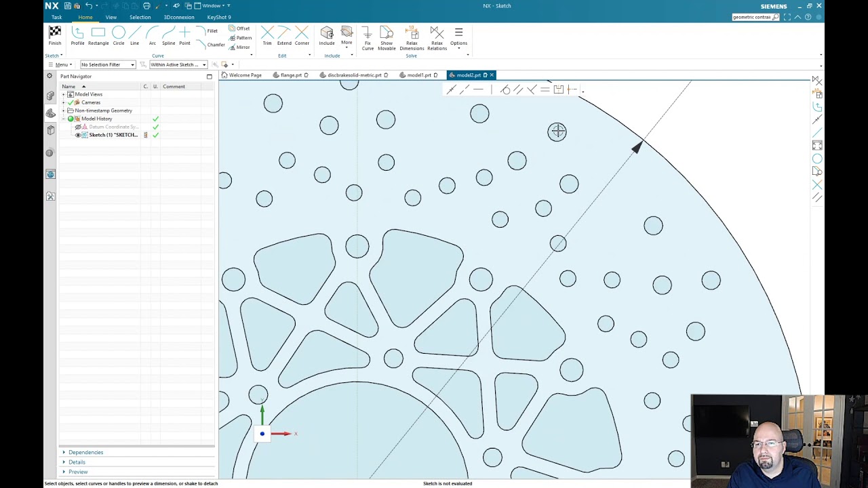Switch to the discbrakesolid-metric.prt tab
The width and height of the screenshot is (868, 488).
353,75
